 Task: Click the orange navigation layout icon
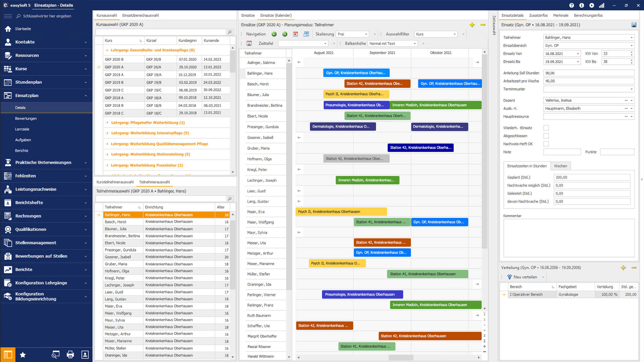[8, 355]
